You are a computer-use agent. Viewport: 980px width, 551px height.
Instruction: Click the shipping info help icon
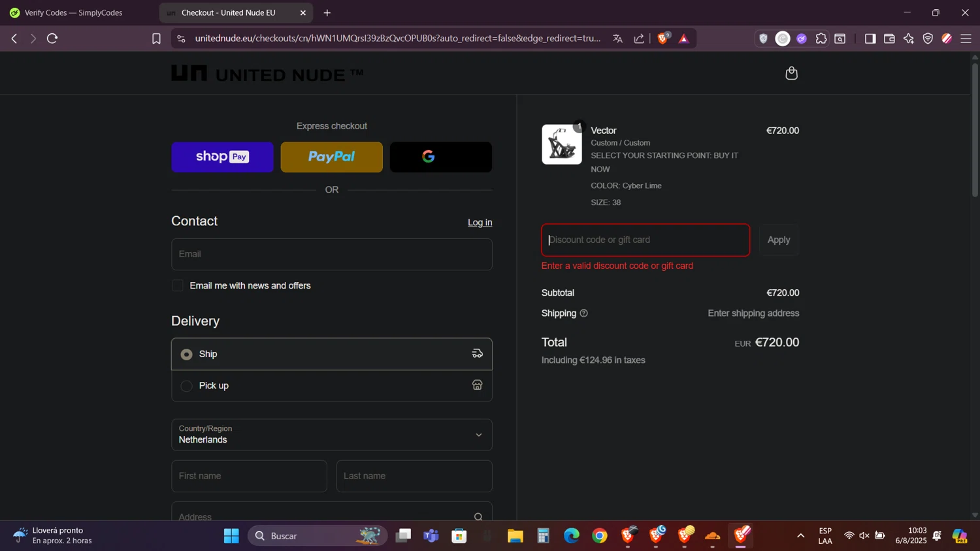[x=583, y=313]
